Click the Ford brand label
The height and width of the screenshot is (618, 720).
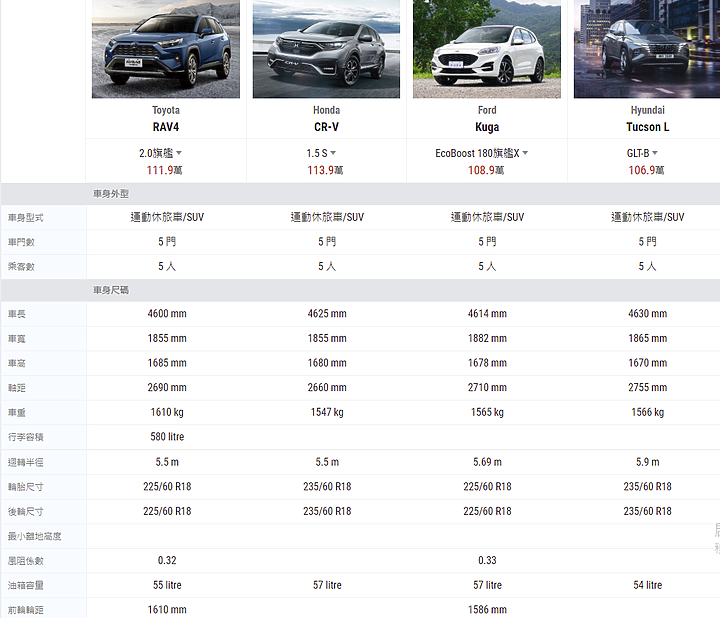(487, 110)
